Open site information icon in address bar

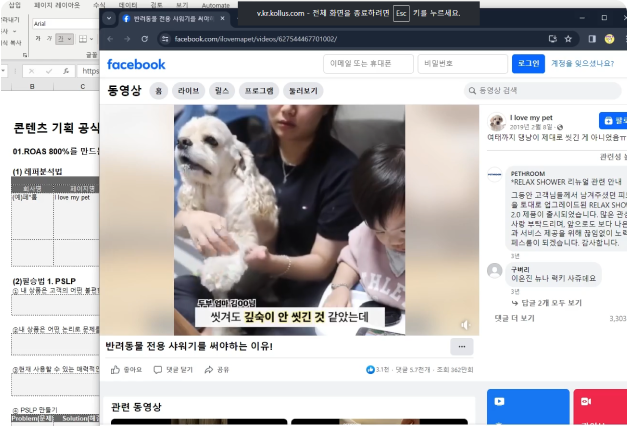(x=165, y=39)
